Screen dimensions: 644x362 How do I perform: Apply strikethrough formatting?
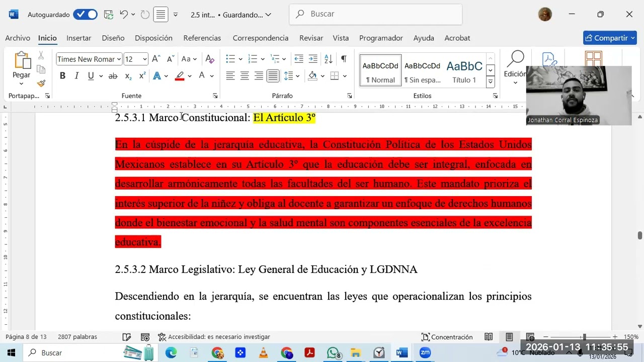click(x=113, y=76)
